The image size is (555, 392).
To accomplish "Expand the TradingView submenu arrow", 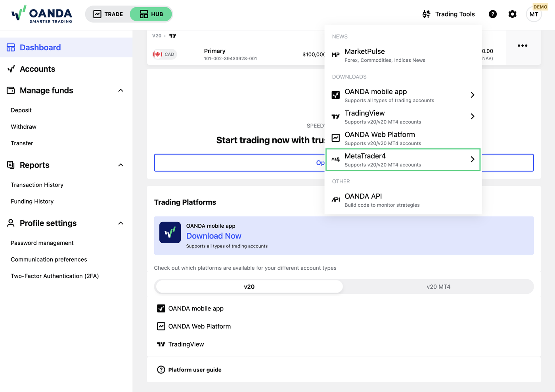I will click(473, 116).
